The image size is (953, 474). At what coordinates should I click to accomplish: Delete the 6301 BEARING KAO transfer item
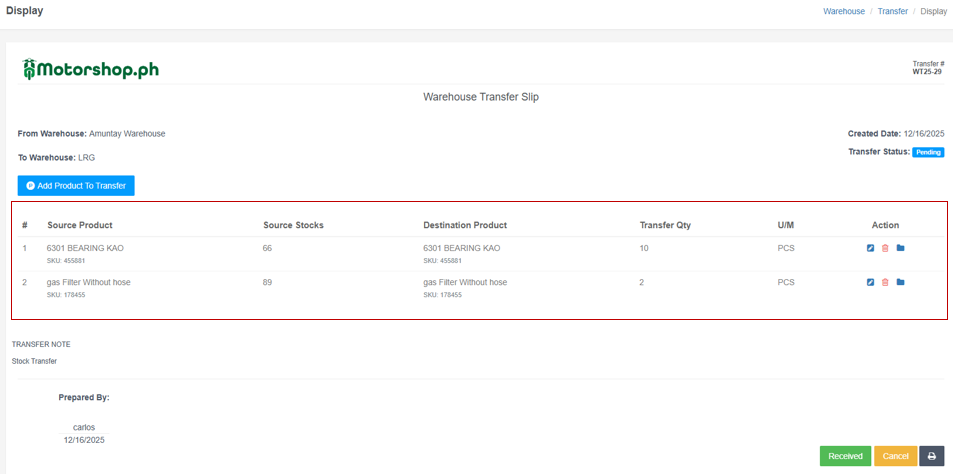point(885,248)
